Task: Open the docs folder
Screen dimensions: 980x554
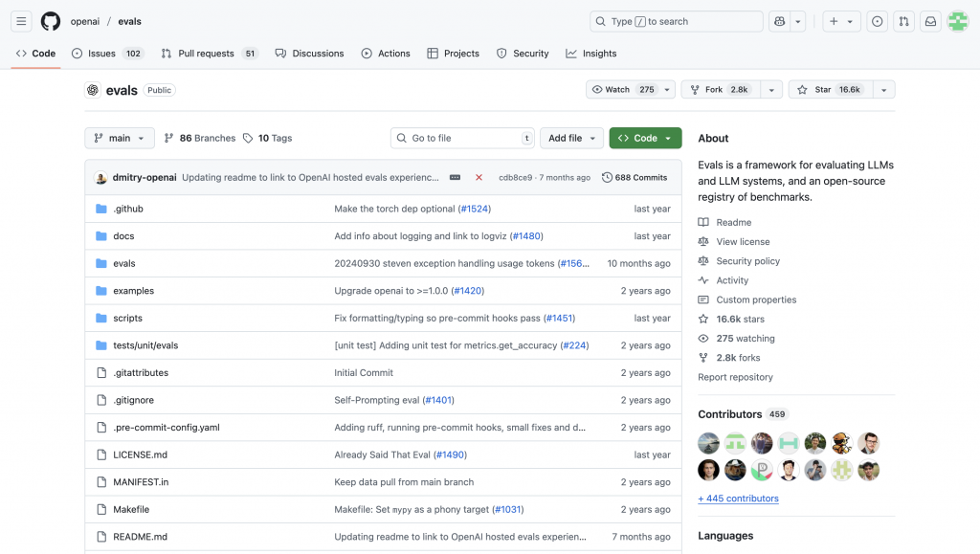Action: (123, 236)
